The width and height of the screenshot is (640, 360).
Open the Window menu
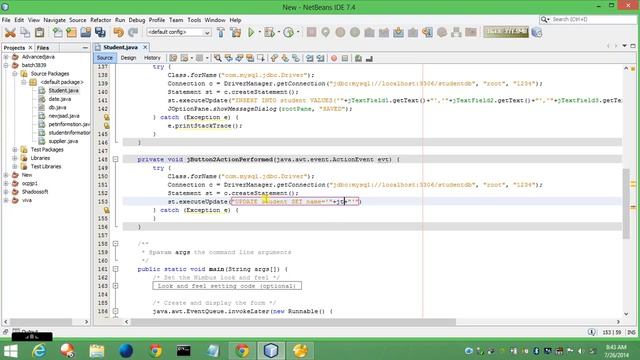215,20
